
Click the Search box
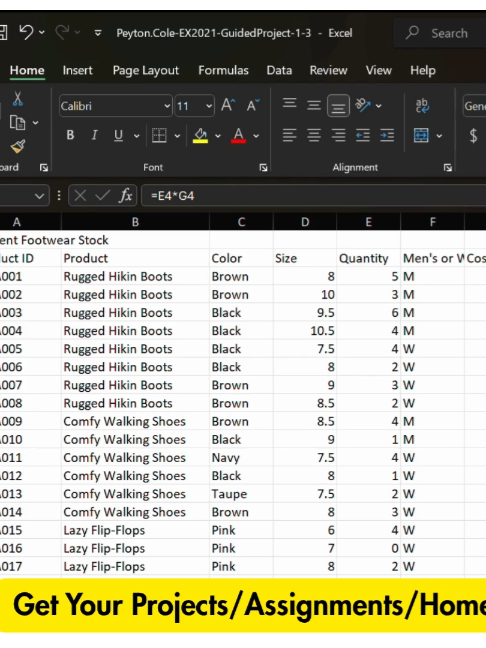coord(440,33)
